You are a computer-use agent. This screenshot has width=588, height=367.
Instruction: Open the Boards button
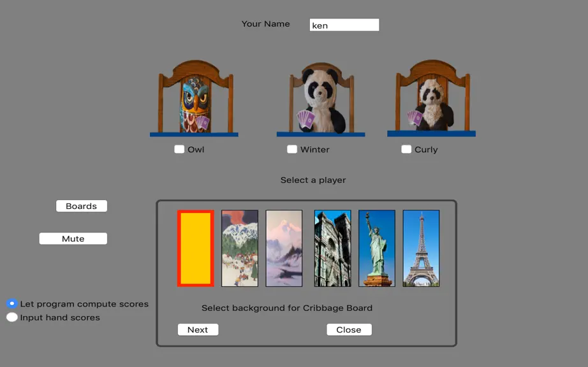[x=82, y=206]
